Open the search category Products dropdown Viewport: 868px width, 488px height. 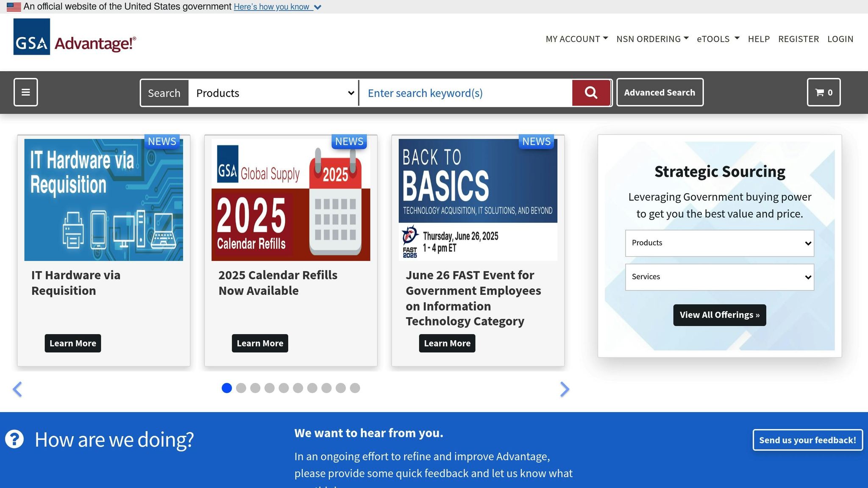[273, 93]
